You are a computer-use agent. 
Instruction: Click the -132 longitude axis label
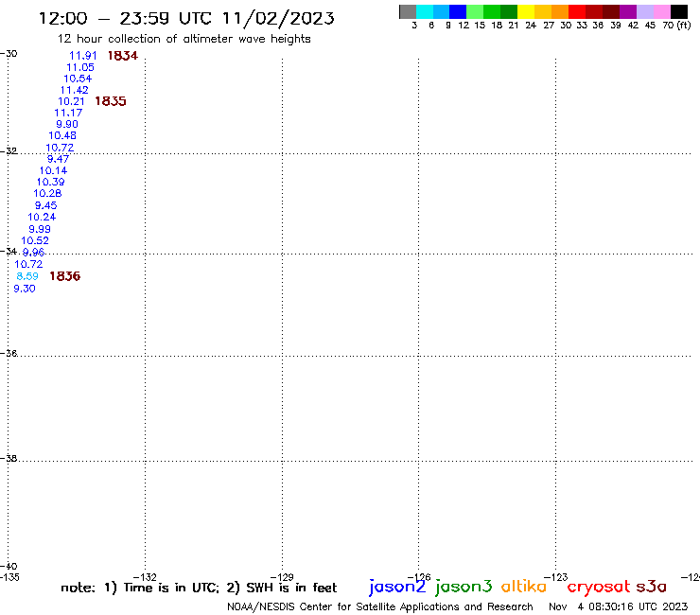[x=145, y=577]
